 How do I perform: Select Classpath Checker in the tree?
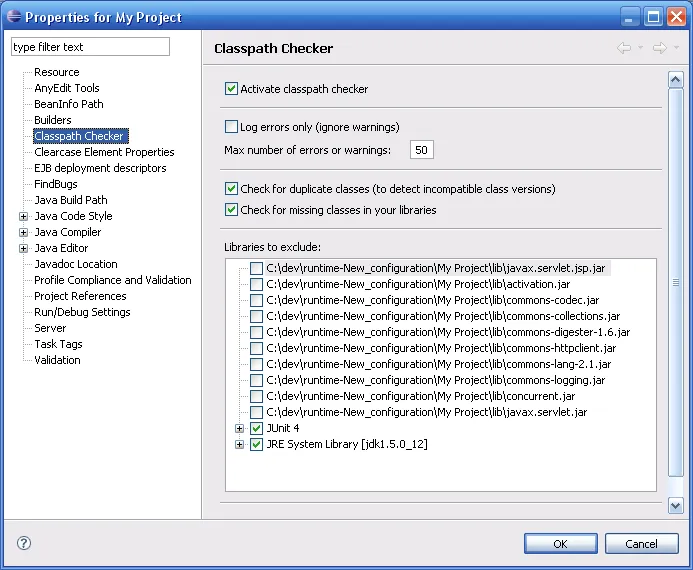click(81, 136)
